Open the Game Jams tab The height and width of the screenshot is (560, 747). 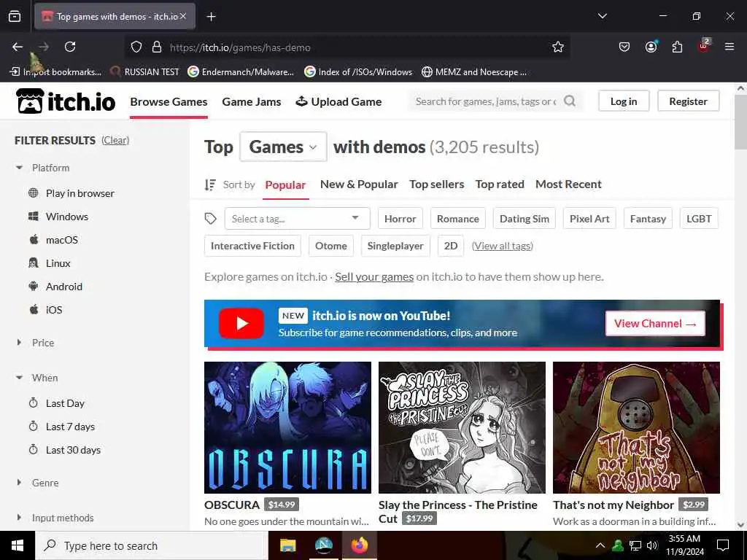(252, 101)
